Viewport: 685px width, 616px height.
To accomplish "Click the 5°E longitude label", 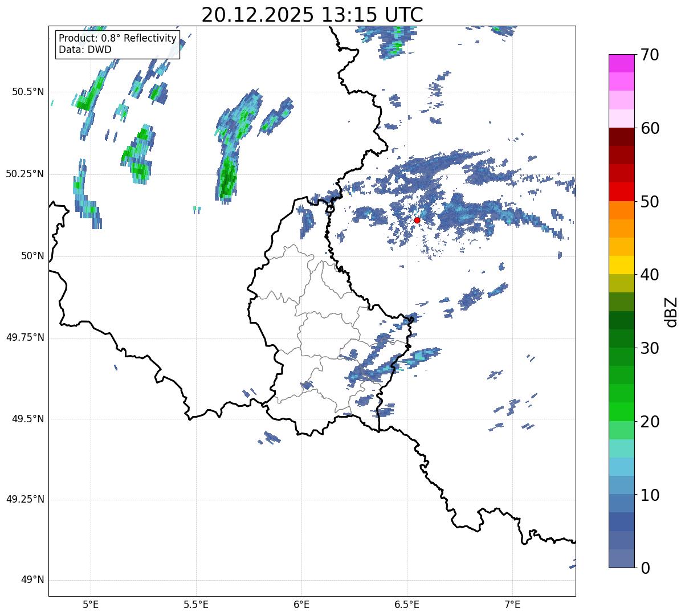I will coord(91,604).
